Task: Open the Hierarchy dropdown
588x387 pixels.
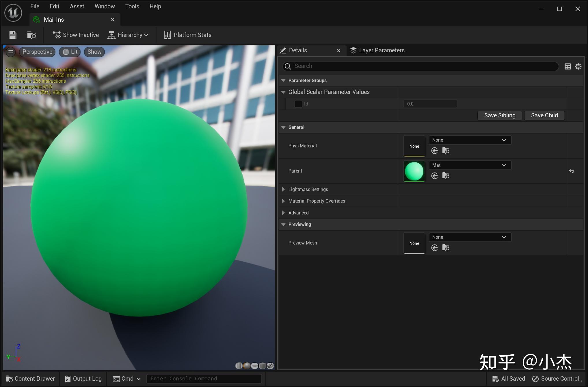Action: point(128,35)
